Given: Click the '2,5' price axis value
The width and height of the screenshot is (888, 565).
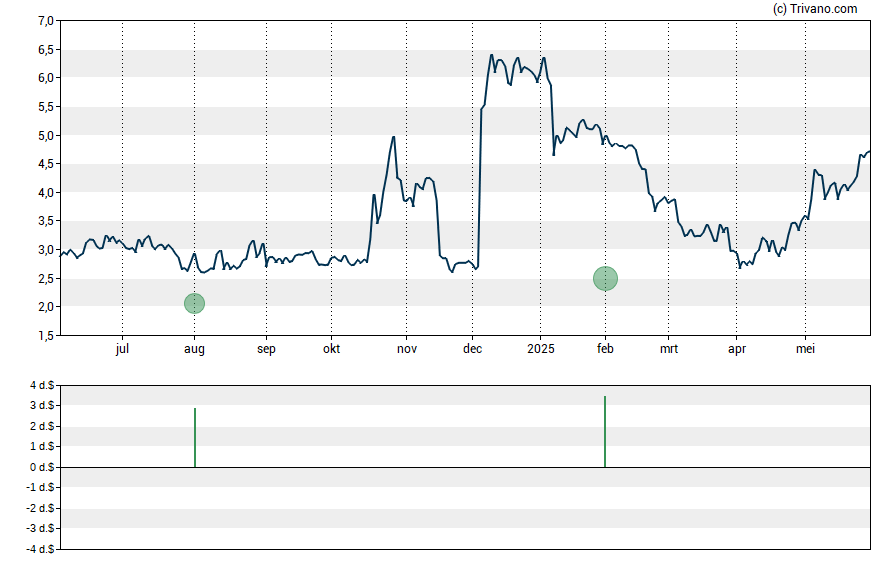Looking at the screenshot, I should coord(46,279).
